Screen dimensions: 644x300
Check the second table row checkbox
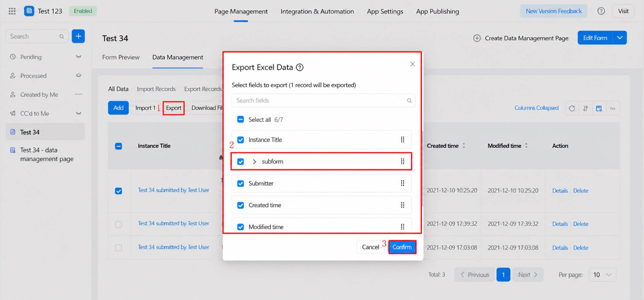[118, 224]
